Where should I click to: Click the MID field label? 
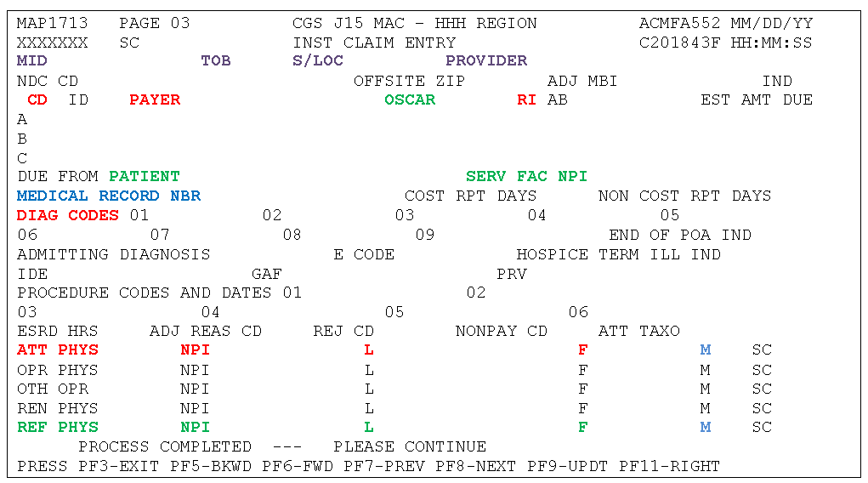31,61
